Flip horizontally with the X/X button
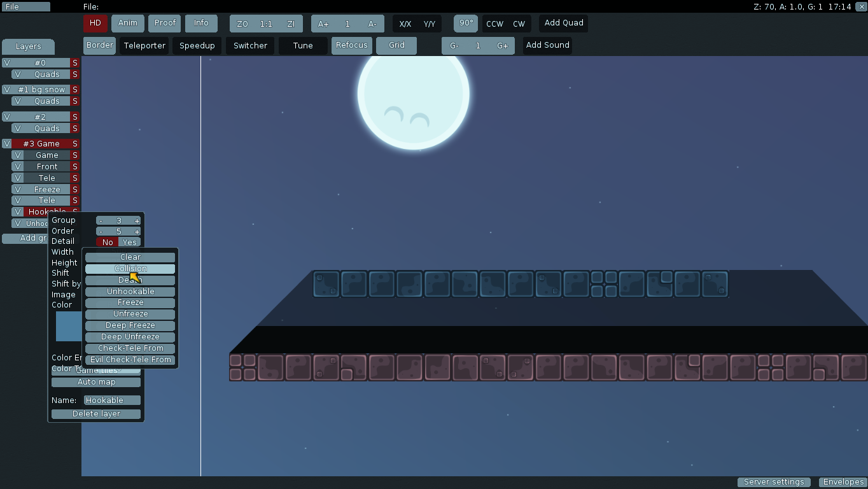 point(405,24)
